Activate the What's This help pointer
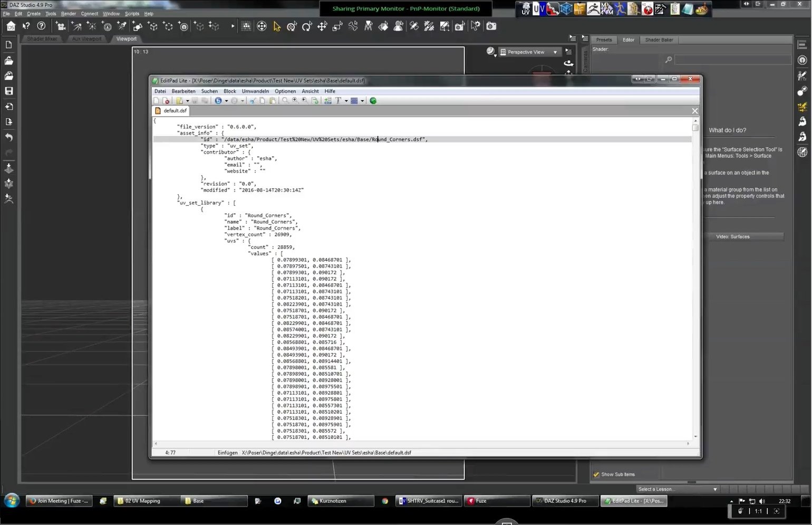The width and height of the screenshot is (812, 525). 26,26
